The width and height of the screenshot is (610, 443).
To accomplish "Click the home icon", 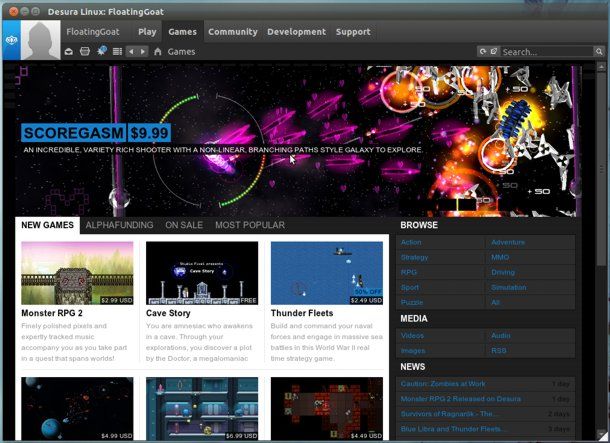I will (158, 51).
